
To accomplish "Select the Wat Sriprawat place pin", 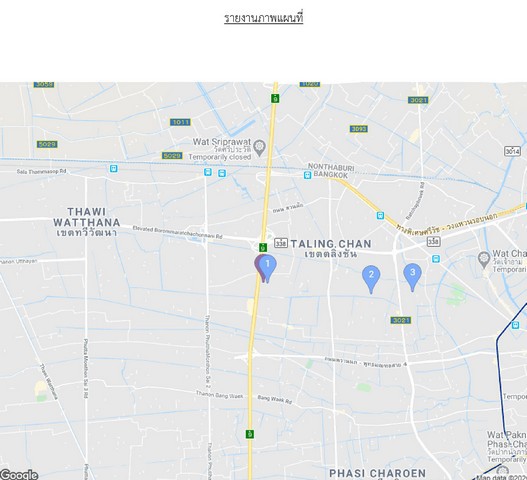I will coord(259,148).
